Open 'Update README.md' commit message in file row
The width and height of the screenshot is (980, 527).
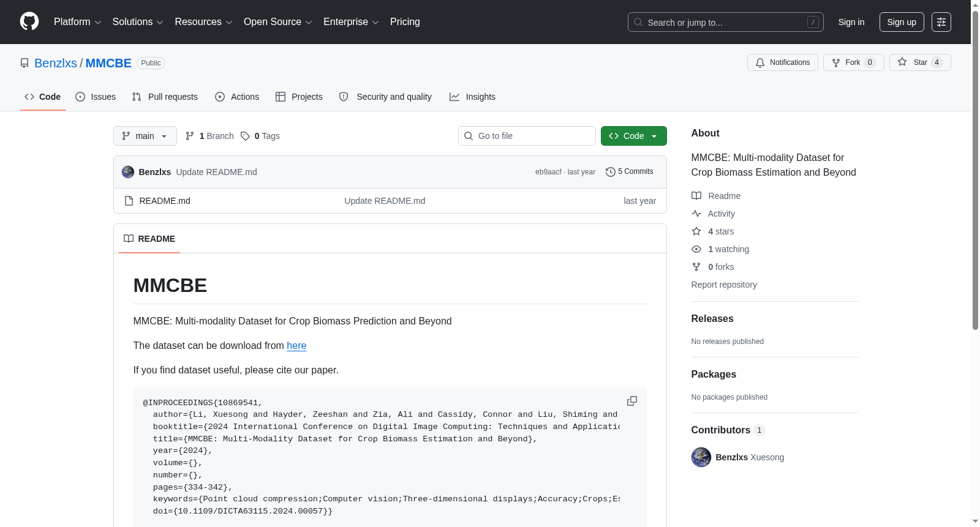click(385, 201)
